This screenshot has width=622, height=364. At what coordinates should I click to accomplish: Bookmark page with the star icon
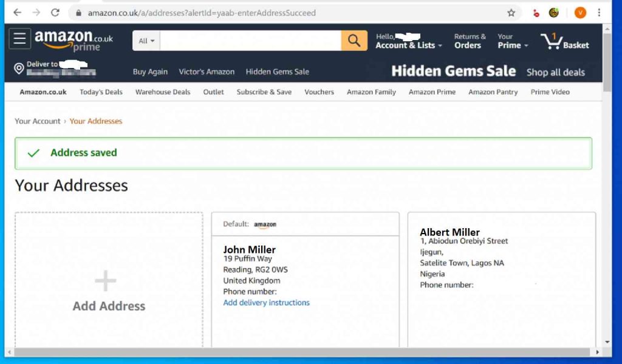(x=511, y=13)
